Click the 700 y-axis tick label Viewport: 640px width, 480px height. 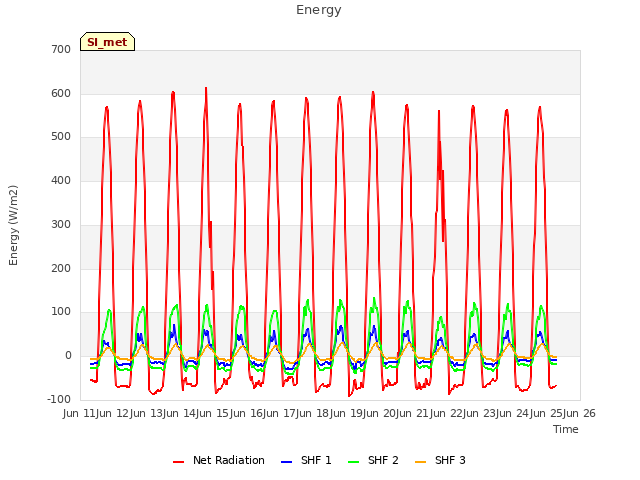pyautogui.click(x=61, y=50)
